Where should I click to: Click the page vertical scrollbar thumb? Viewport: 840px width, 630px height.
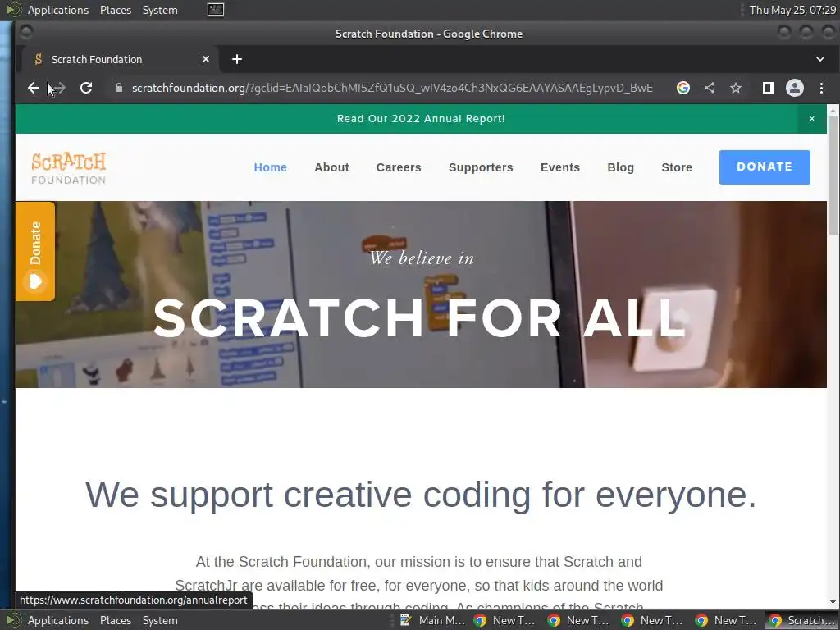click(833, 176)
